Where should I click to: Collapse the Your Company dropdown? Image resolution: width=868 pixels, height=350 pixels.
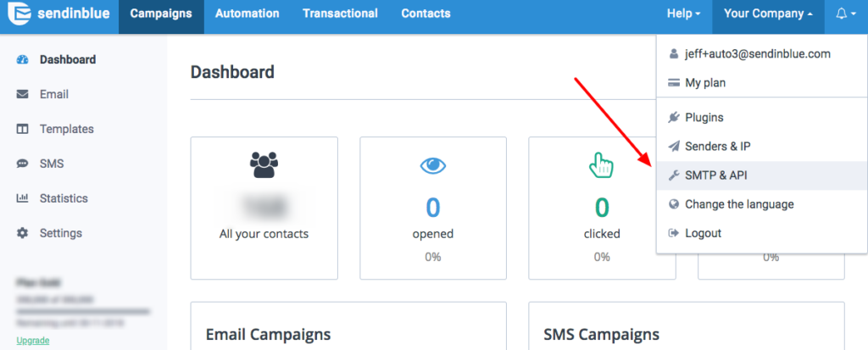[x=768, y=14]
